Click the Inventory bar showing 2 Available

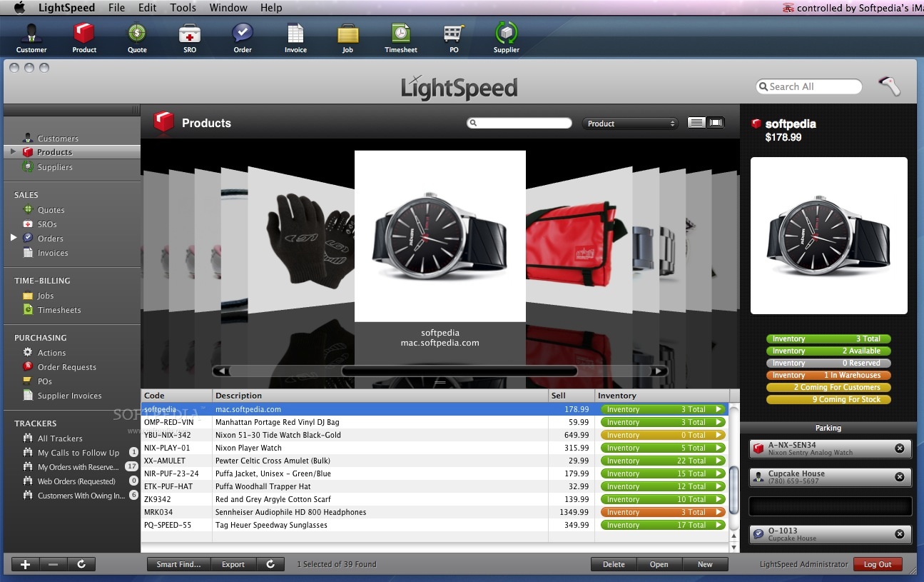point(828,351)
